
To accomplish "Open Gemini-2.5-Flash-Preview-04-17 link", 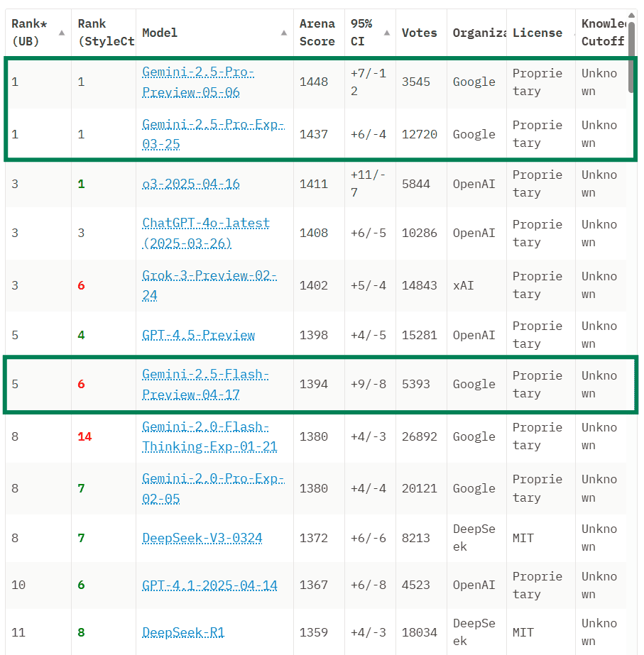I will click(x=205, y=385).
